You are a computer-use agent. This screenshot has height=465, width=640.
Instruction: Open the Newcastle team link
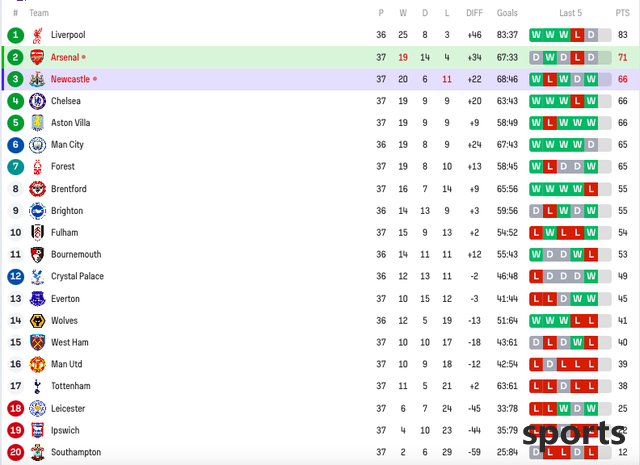[x=70, y=79]
